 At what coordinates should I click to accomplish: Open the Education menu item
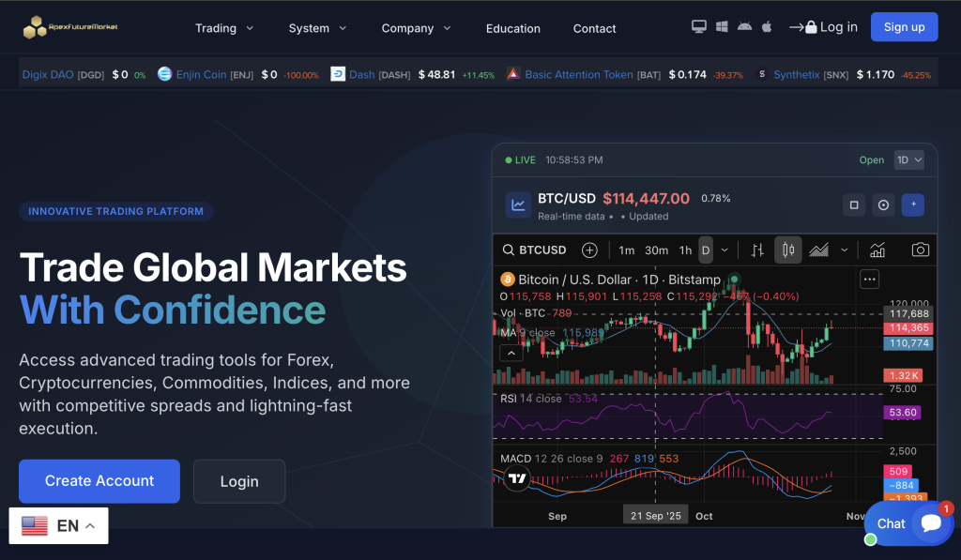pyautogui.click(x=512, y=28)
